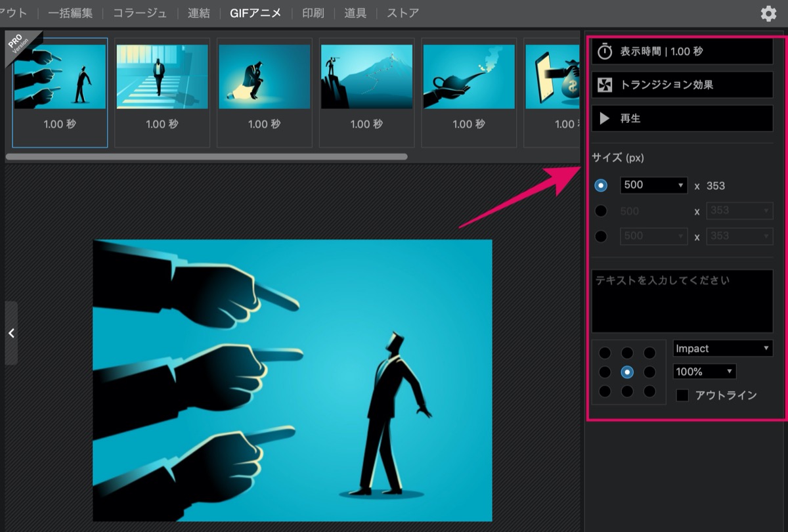Set text position to bottom-center radio
Image resolution: width=788 pixels, height=532 pixels.
coord(627,391)
